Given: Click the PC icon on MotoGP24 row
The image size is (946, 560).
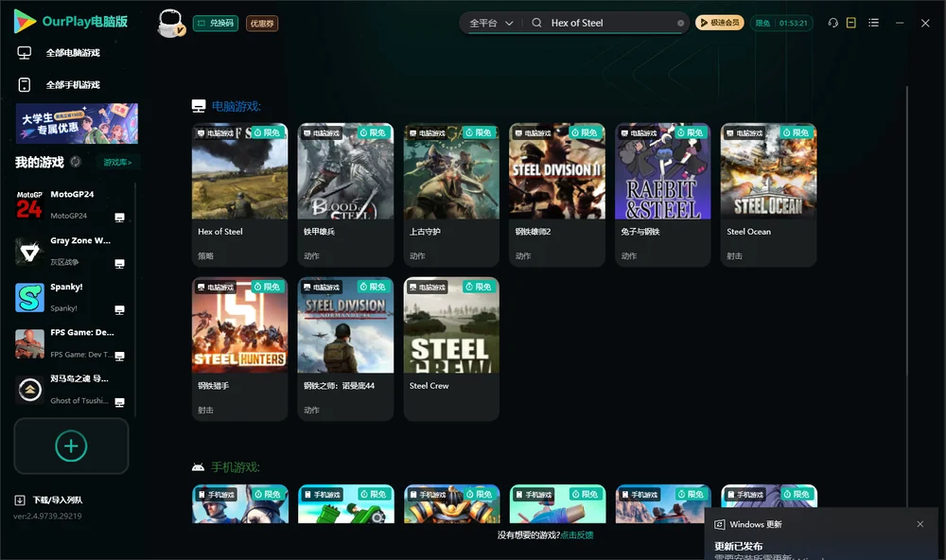Looking at the screenshot, I should click(x=119, y=218).
